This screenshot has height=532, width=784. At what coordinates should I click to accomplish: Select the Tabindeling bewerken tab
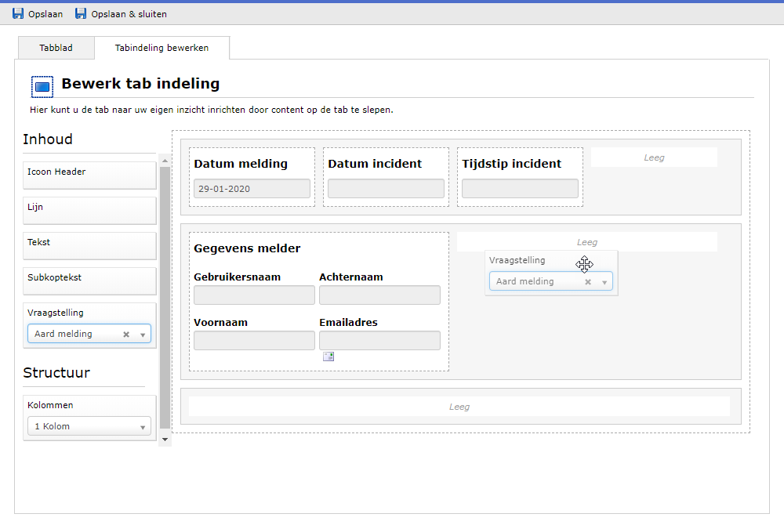162,48
